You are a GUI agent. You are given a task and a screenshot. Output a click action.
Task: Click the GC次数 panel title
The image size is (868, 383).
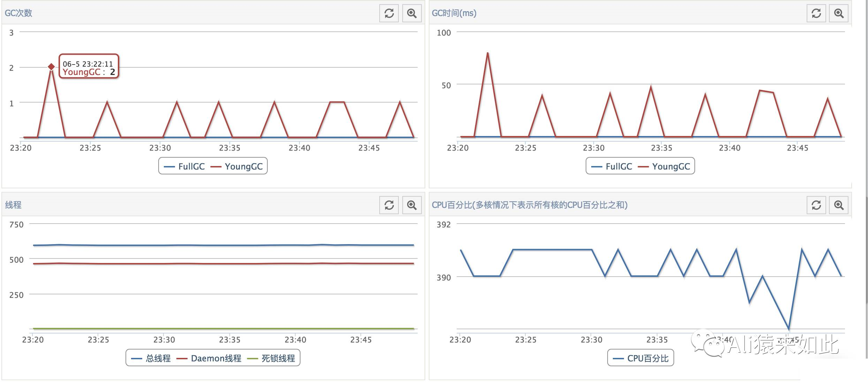coord(18,13)
